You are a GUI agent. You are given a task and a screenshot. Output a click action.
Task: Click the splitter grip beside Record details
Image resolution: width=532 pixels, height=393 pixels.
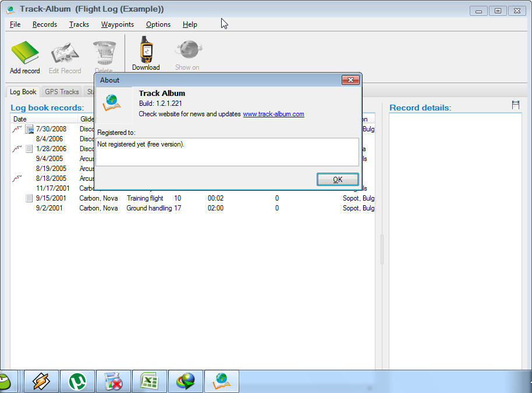pyautogui.click(x=382, y=249)
